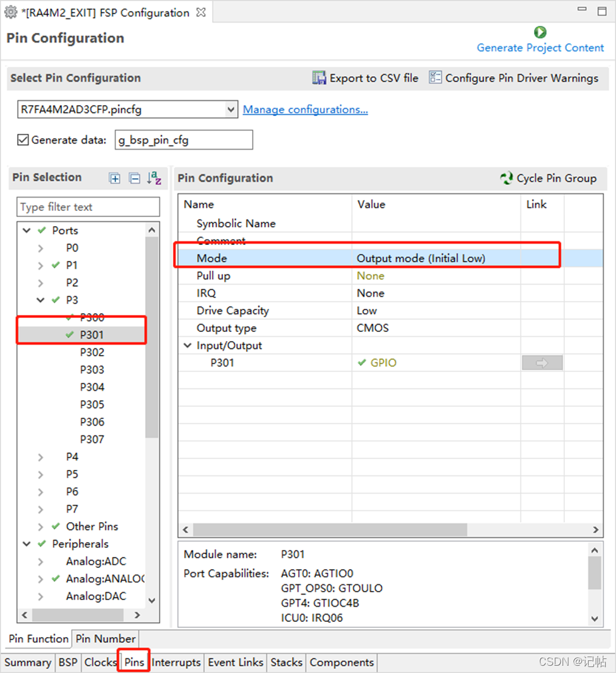Screen dimensions: 616x673
Task: Toggle the Generate data checkbox
Action: (23, 140)
